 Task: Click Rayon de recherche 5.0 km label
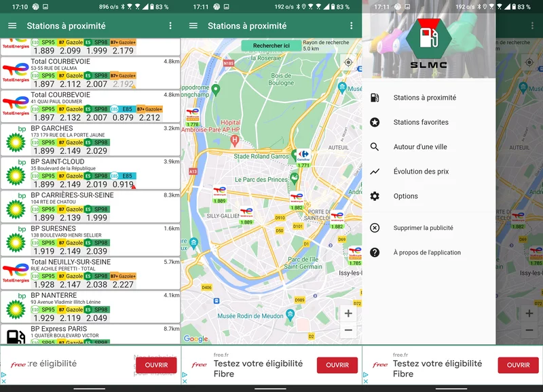(326, 45)
